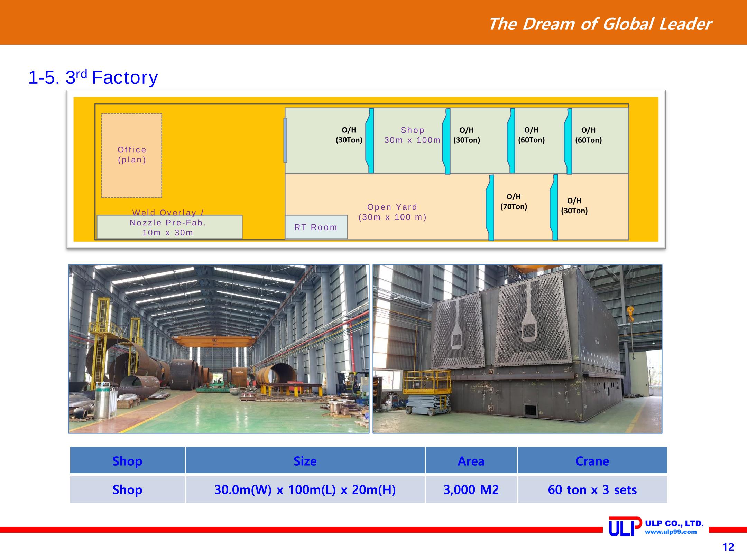Select the '30.0m(W) x 100m(L) x 20m(H)' cell
The width and height of the screenshot is (747, 560).
pos(305,489)
